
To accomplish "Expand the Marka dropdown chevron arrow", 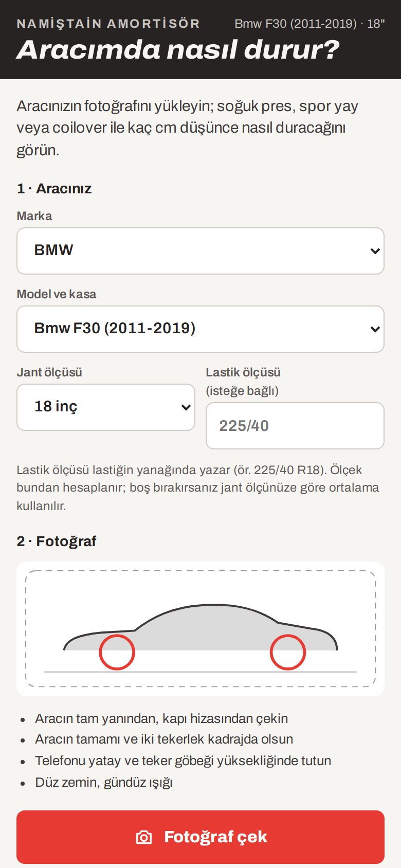I will 375,251.
